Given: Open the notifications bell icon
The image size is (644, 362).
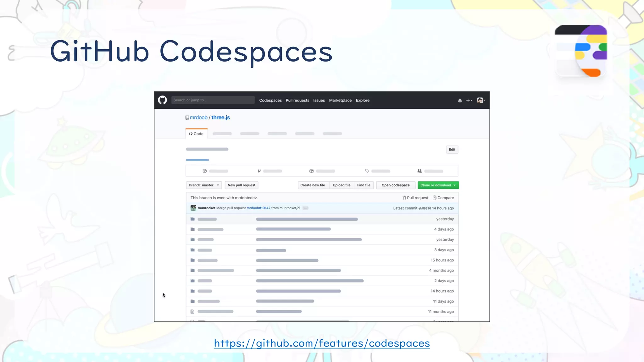Looking at the screenshot, I should click(x=460, y=101).
